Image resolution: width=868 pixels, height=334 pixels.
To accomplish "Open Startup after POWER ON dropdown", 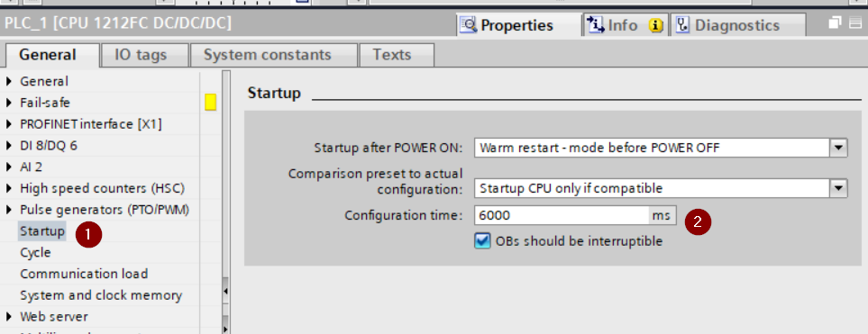I will pos(839,148).
